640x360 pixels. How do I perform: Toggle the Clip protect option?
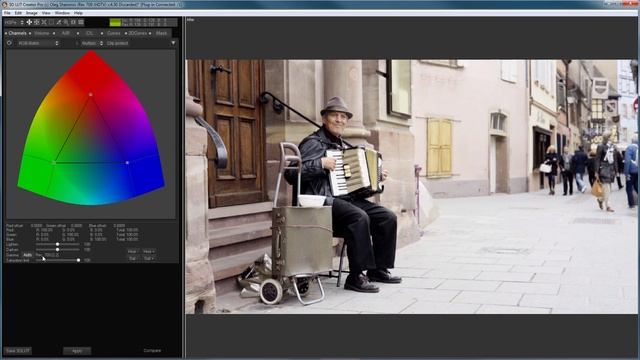point(118,43)
